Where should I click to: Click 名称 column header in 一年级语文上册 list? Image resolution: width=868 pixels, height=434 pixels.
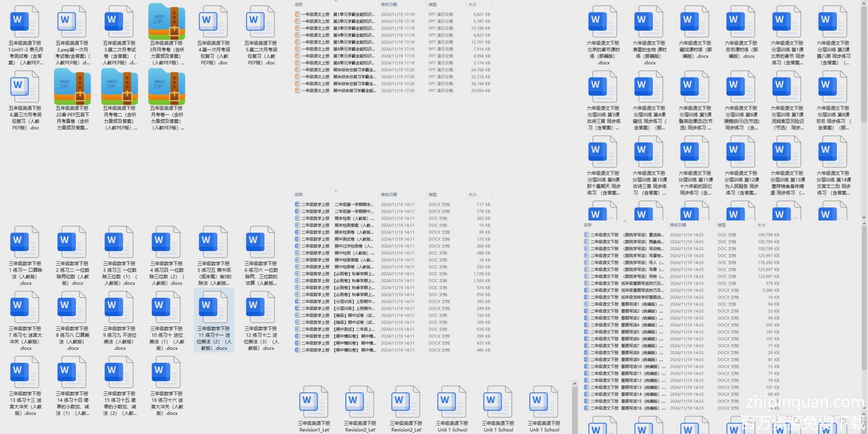[x=299, y=5]
